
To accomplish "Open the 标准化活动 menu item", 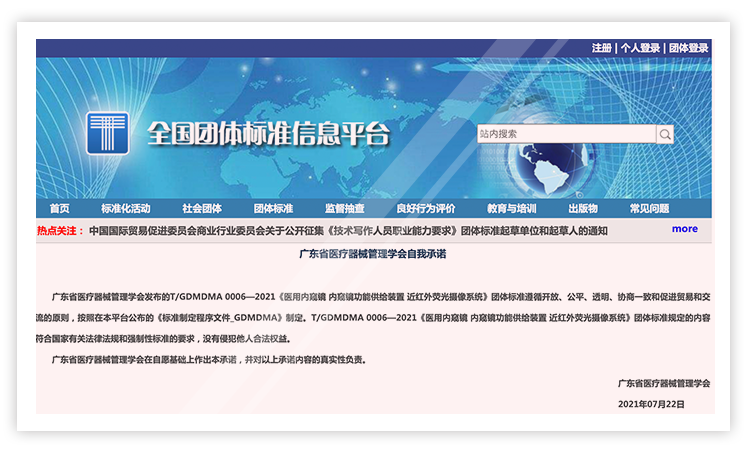I will (126, 209).
